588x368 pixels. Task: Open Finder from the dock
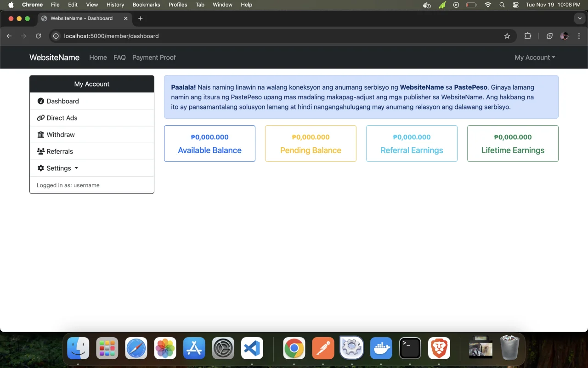(x=79, y=348)
